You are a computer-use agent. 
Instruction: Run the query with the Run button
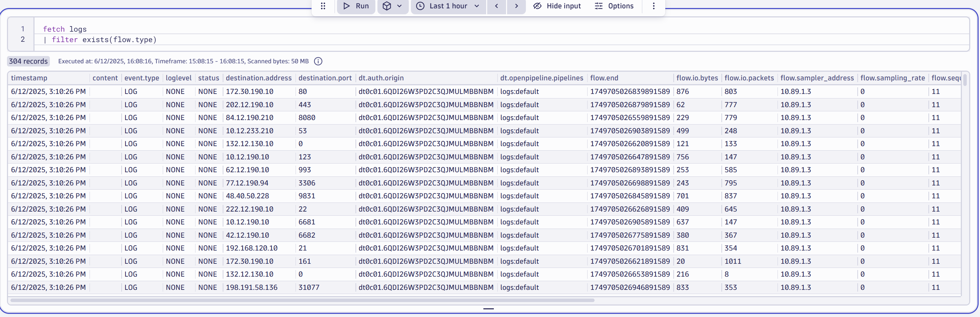(356, 6)
